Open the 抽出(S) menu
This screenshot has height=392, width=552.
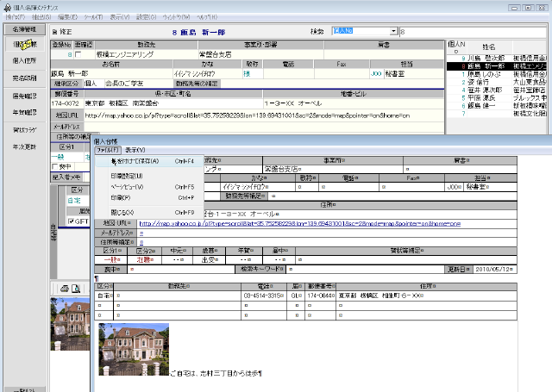41,17
